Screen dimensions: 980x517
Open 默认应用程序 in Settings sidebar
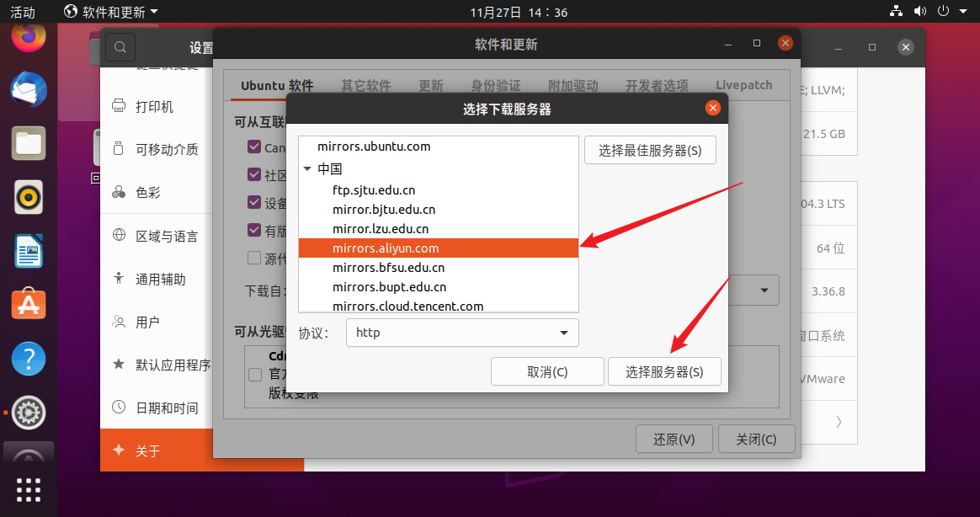[157, 365]
